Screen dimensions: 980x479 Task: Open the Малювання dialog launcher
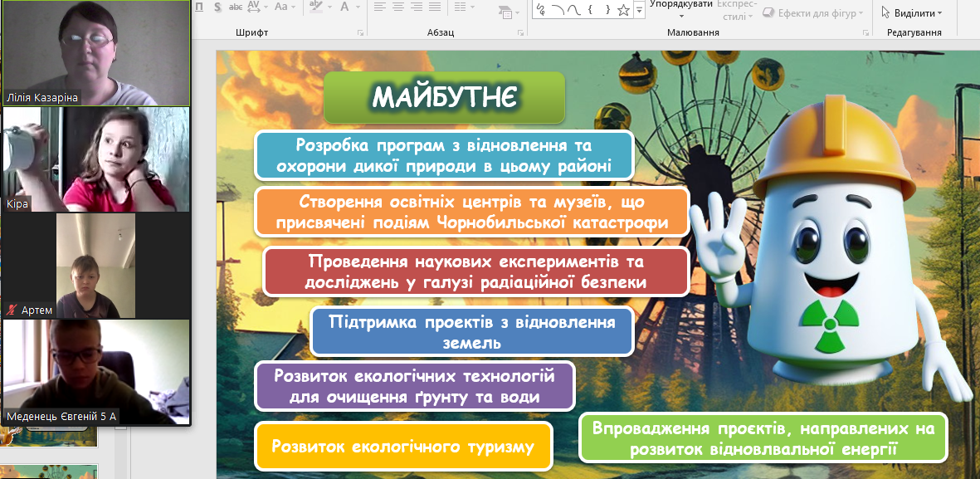tap(866, 32)
